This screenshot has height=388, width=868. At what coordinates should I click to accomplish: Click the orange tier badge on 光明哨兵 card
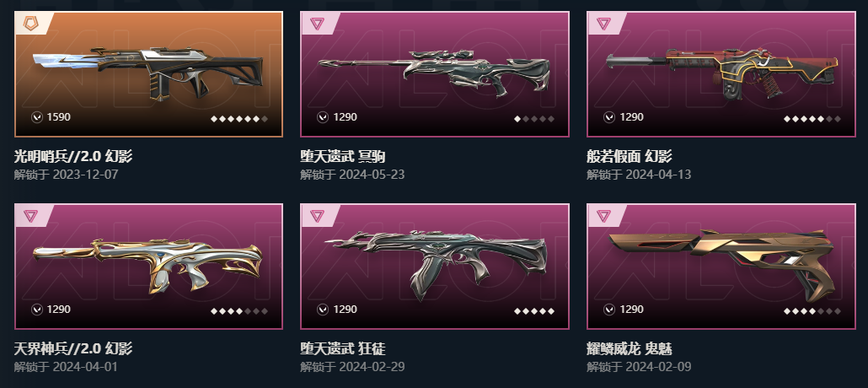pos(29,24)
